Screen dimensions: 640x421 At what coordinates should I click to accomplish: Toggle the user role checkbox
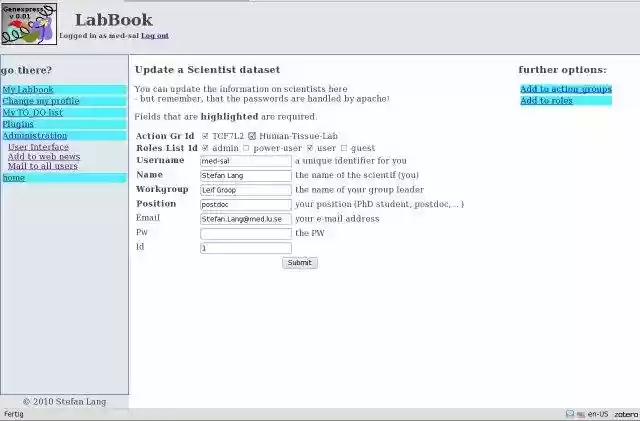tap(310, 148)
